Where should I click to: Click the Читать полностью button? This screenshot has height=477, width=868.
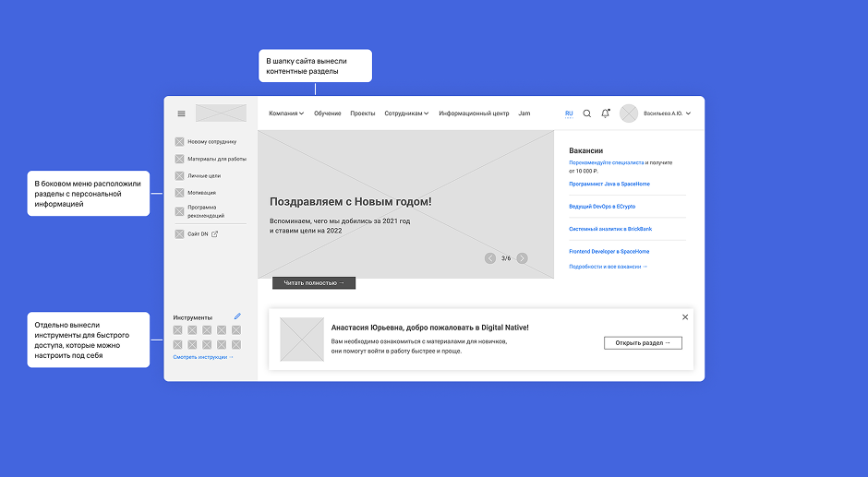tap(314, 283)
